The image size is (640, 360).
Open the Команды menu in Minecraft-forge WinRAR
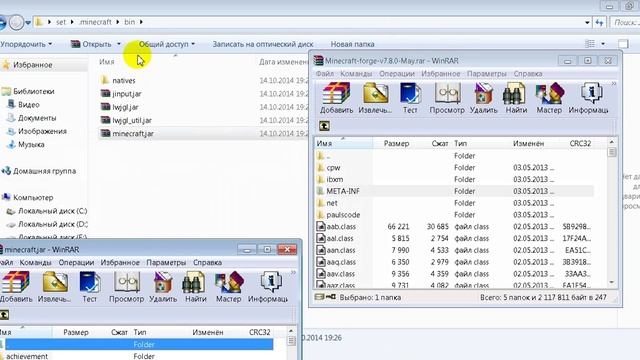356,74
